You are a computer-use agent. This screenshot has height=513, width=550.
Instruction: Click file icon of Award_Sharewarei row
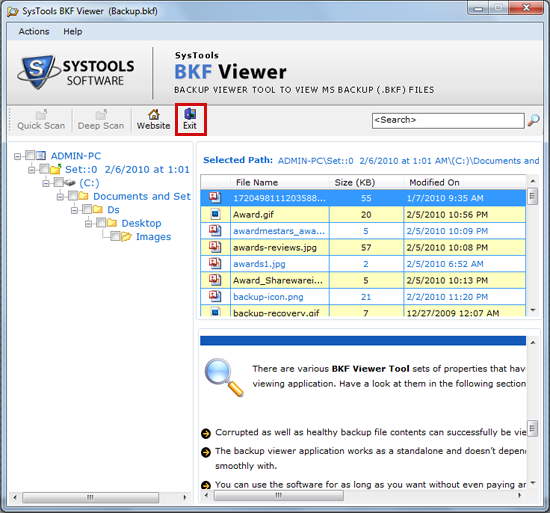tap(215, 280)
